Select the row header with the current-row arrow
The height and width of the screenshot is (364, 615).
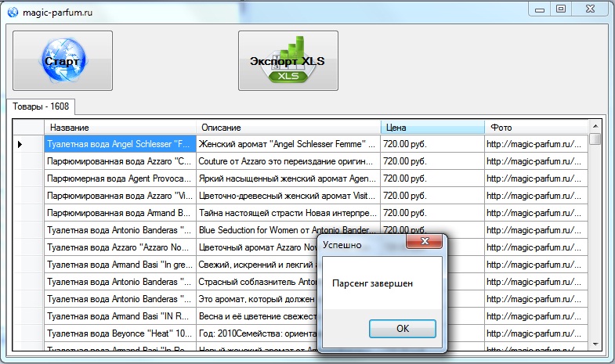pyautogui.click(x=28, y=144)
